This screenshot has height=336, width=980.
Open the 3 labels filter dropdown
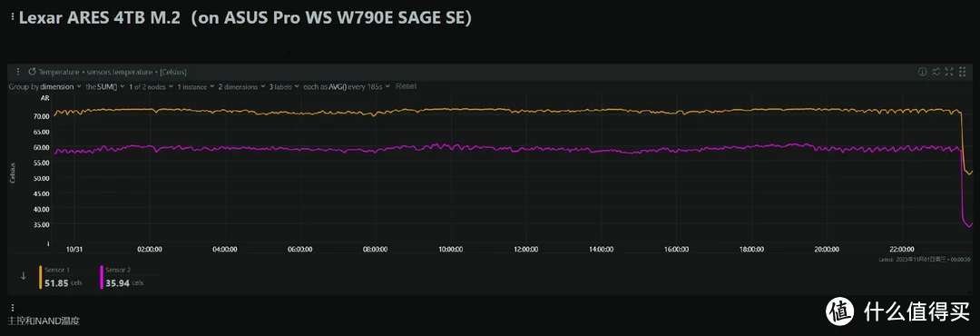coord(284,86)
